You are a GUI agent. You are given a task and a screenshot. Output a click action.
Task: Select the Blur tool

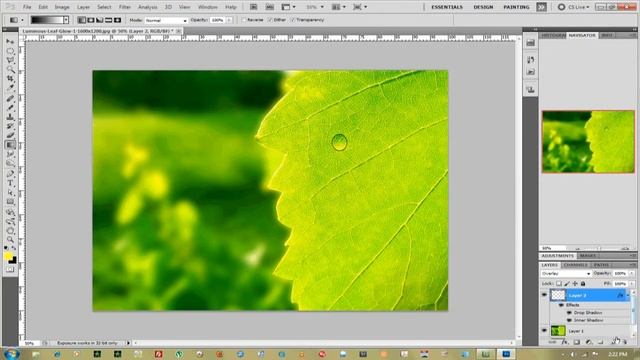(10, 154)
